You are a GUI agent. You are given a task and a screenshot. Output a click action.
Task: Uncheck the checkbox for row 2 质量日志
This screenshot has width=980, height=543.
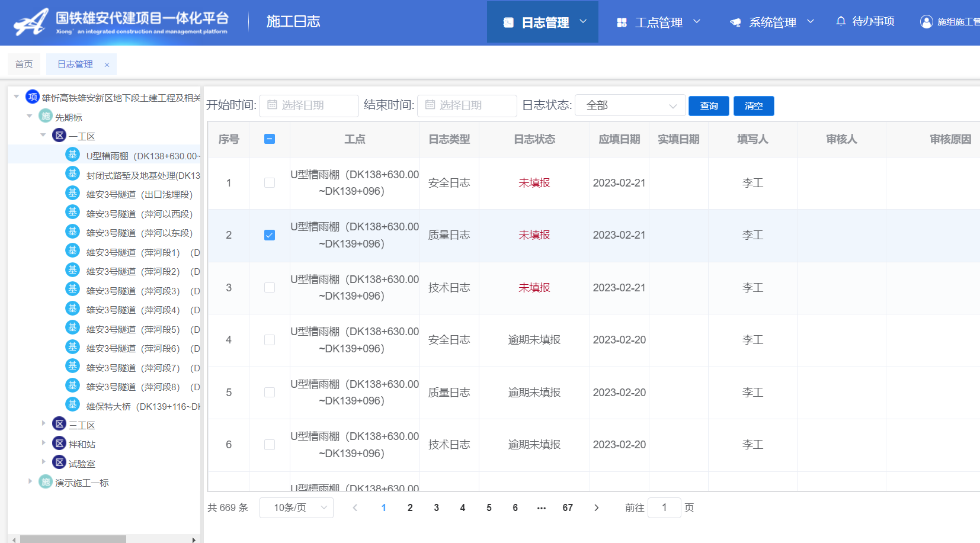(270, 235)
